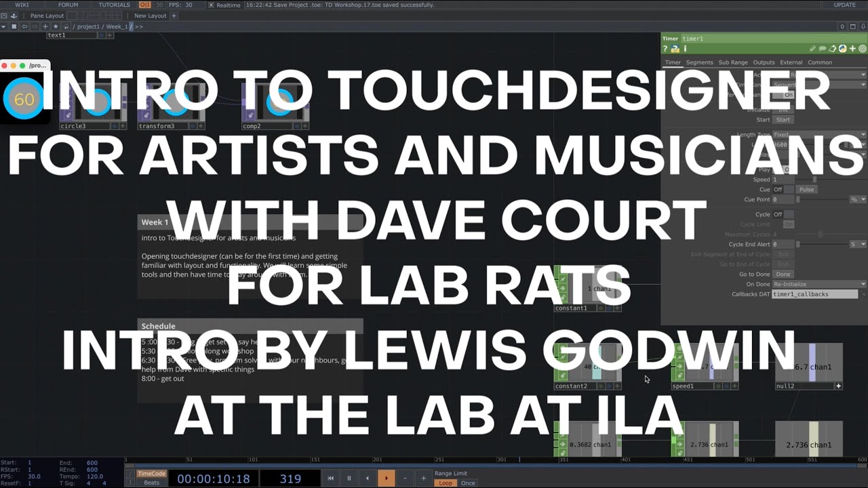Viewport: 868px width, 488px height.
Task: Toggle the O|I power button in top bar
Action: (x=145, y=5)
